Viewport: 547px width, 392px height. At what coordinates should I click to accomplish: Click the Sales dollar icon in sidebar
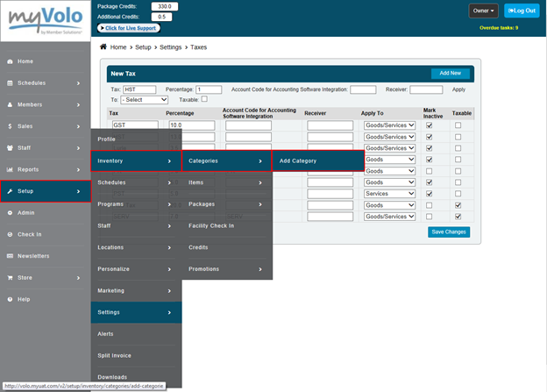10,126
